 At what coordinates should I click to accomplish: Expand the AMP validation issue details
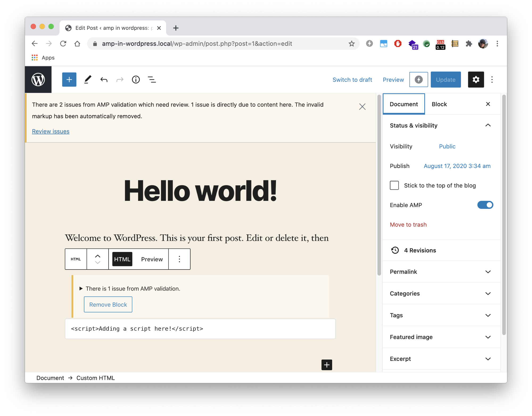(81, 288)
